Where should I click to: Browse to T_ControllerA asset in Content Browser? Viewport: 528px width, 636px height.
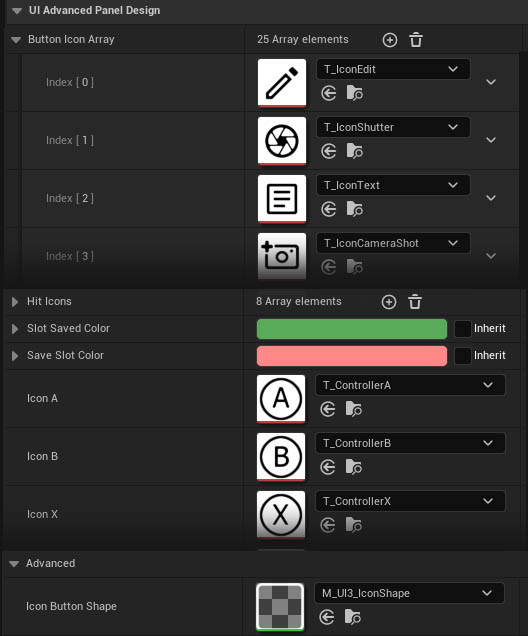(354, 409)
